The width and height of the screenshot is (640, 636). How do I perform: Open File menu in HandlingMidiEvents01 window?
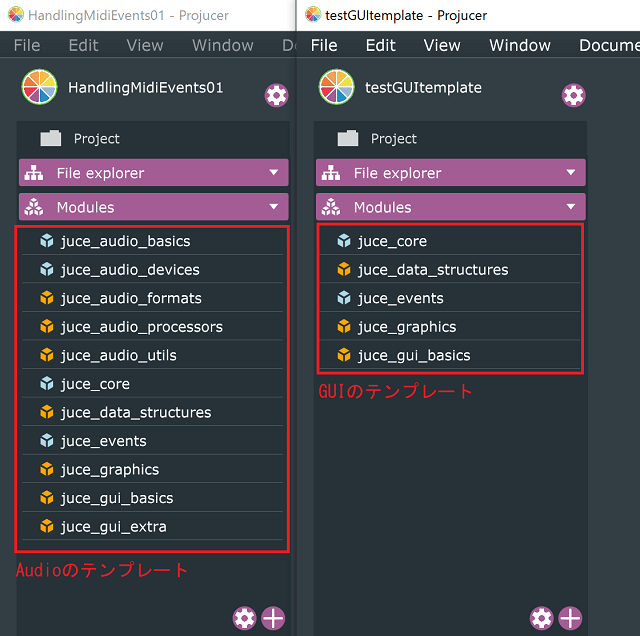coord(27,45)
